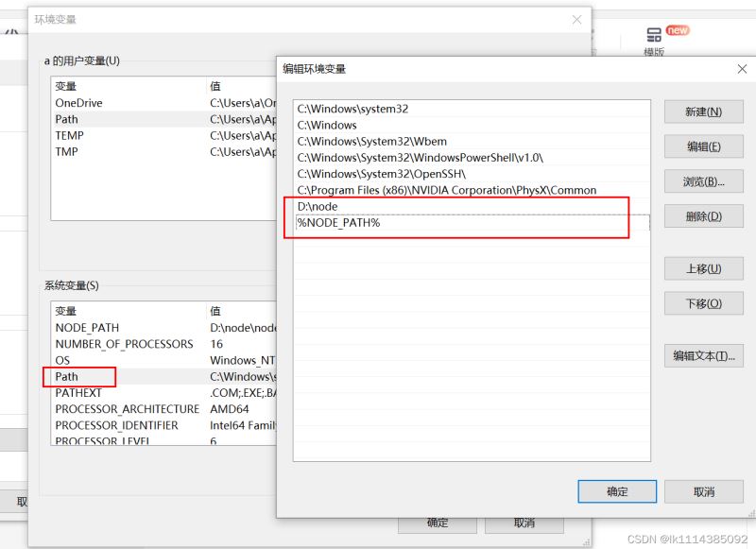Close the 环境变量 window
The height and width of the screenshot is (549, 756).
576,20
